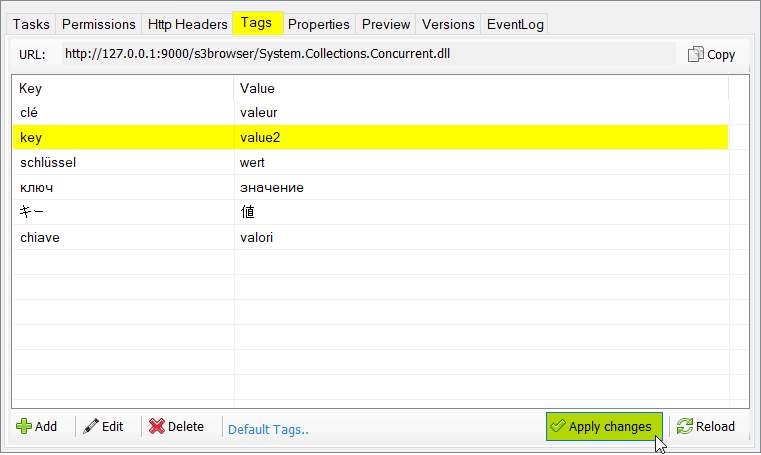
Task: Click the Edit button label
Action: [x=113, y=426]
